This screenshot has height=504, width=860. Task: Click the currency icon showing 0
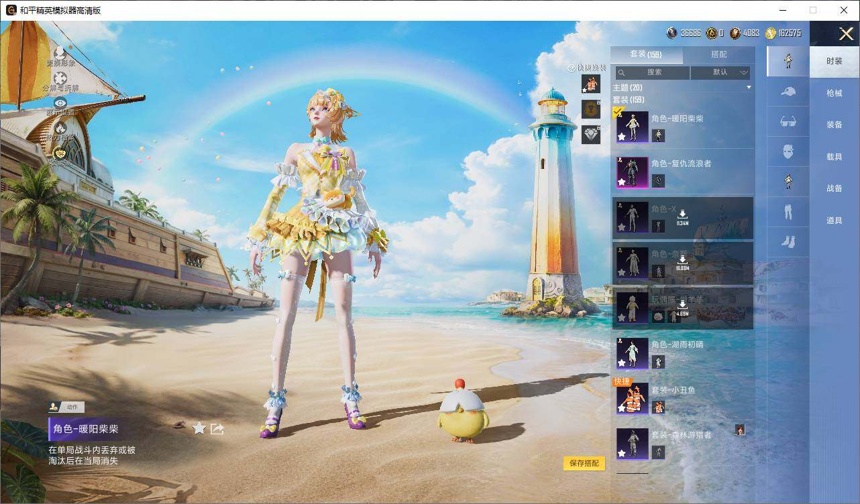(712, 33)
